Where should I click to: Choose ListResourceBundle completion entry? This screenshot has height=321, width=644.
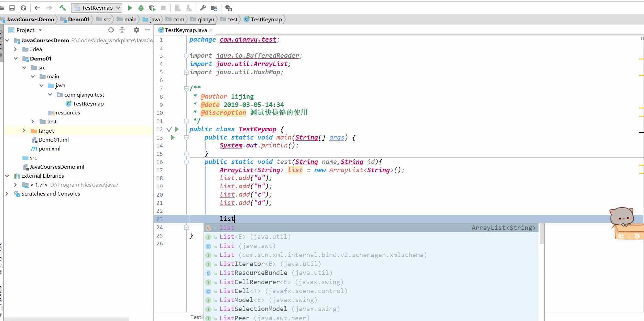371,273
